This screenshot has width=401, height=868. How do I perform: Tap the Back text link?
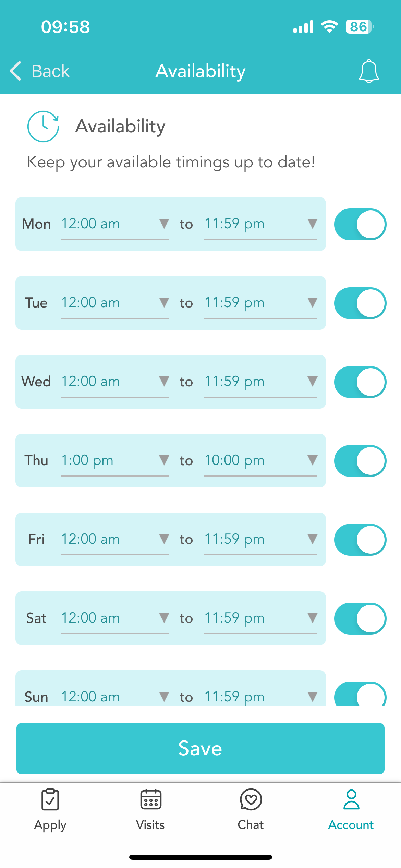point(51,71)
